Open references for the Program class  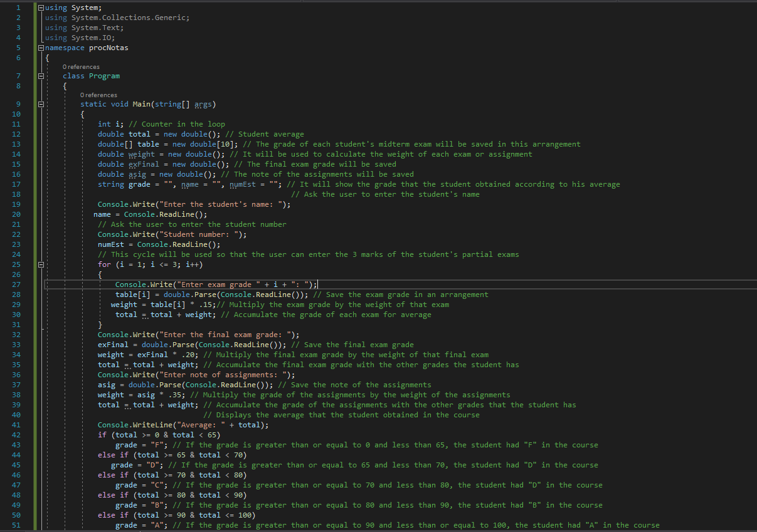81,66
